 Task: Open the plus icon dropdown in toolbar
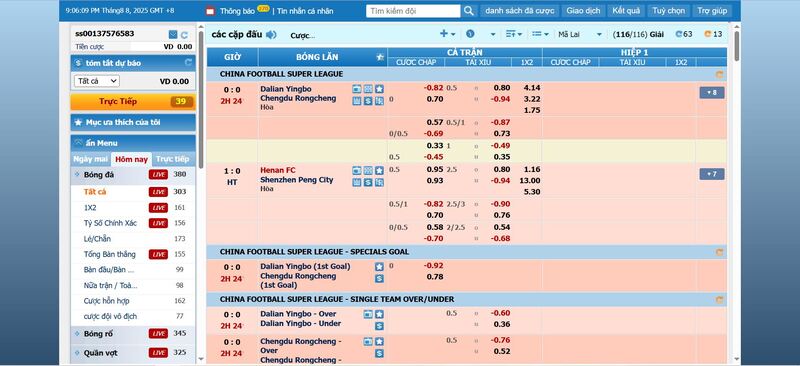coord(447,34)
